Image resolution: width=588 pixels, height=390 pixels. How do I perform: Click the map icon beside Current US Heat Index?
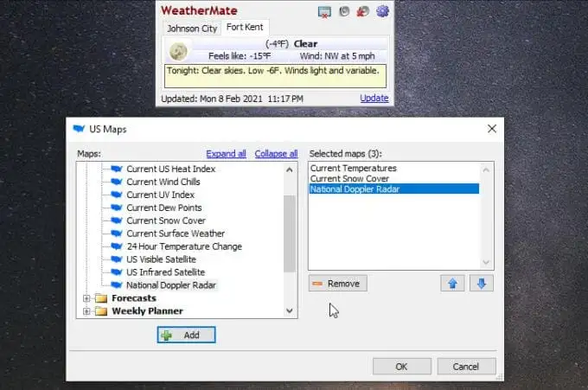pyautogui.click(x=117, y=169)
